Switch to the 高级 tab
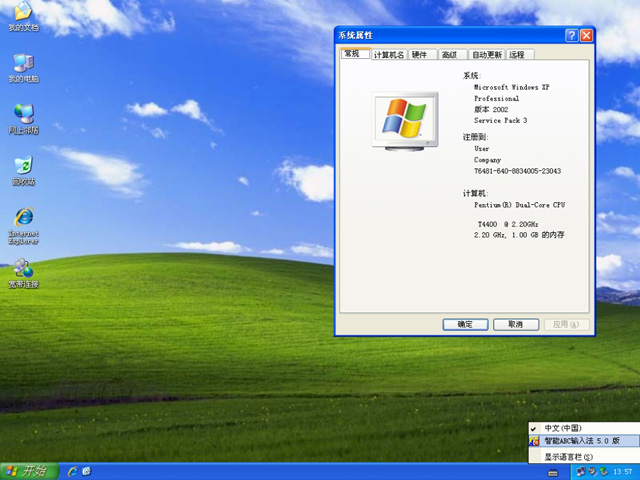Screen dimensions: 640x480 point(449,55)
